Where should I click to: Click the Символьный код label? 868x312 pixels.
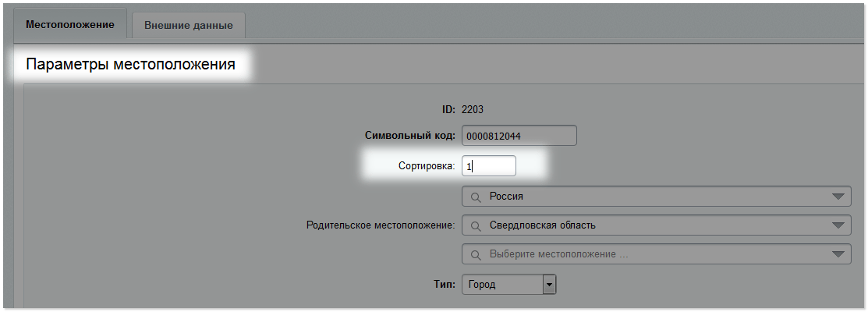(x=410, y=136)
